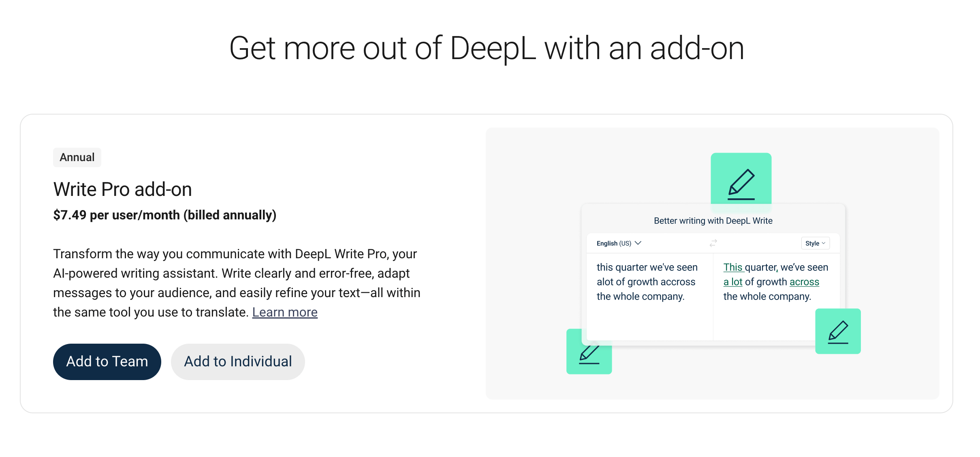Screen dimensions: 980x457
Task: Click the underlined "across" correction
Action: pyautogui.click(x=804, y=282)
